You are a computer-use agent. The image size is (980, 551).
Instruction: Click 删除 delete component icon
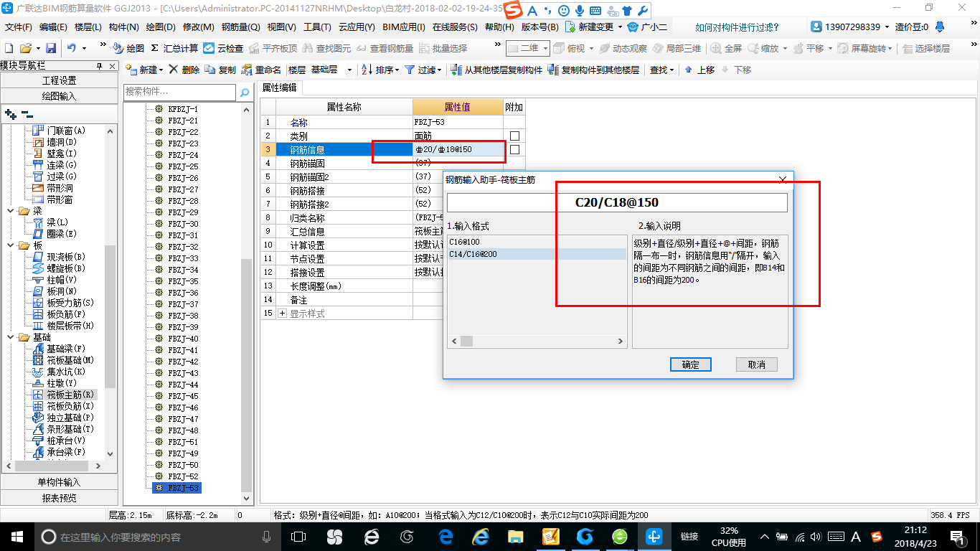tap(184, 70)
